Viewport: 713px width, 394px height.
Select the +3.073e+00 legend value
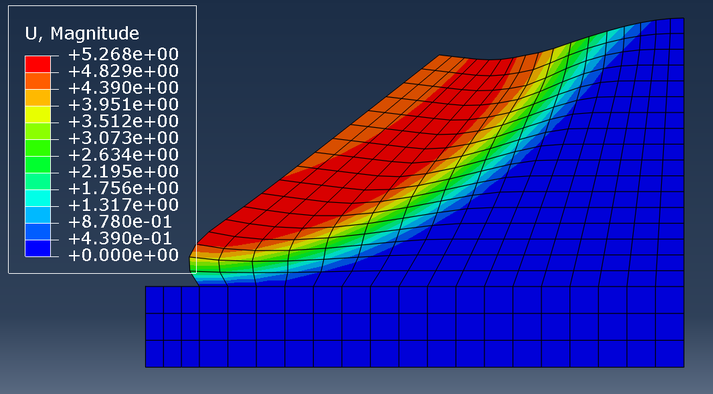click(x=123, y=138)
